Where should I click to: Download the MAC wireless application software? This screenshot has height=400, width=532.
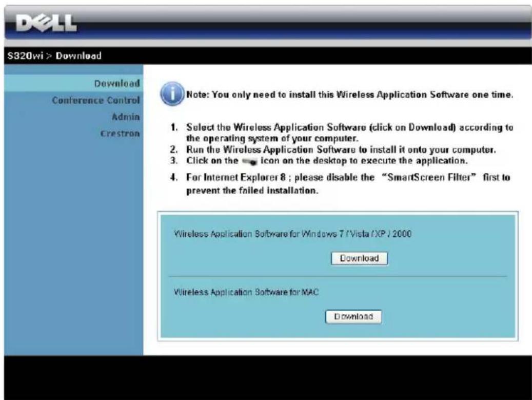[353, 317]
